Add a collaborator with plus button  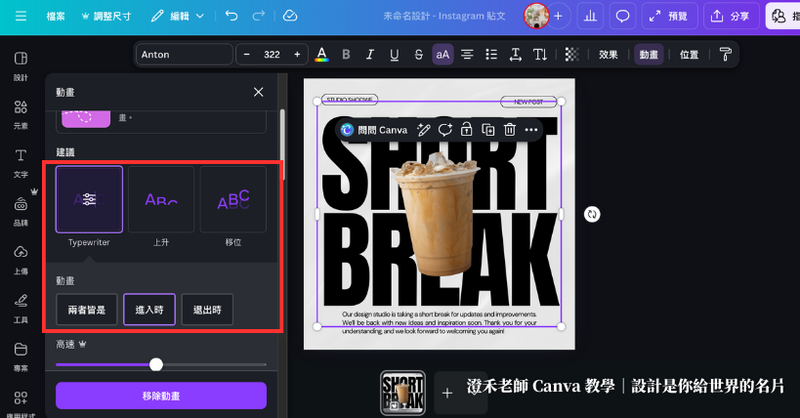pos(558,16)
